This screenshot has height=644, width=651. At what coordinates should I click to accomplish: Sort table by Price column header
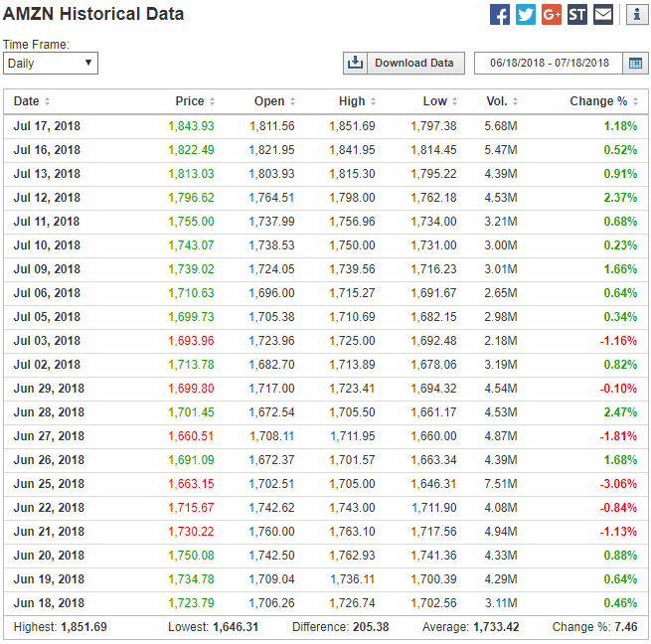coord(189,101)
